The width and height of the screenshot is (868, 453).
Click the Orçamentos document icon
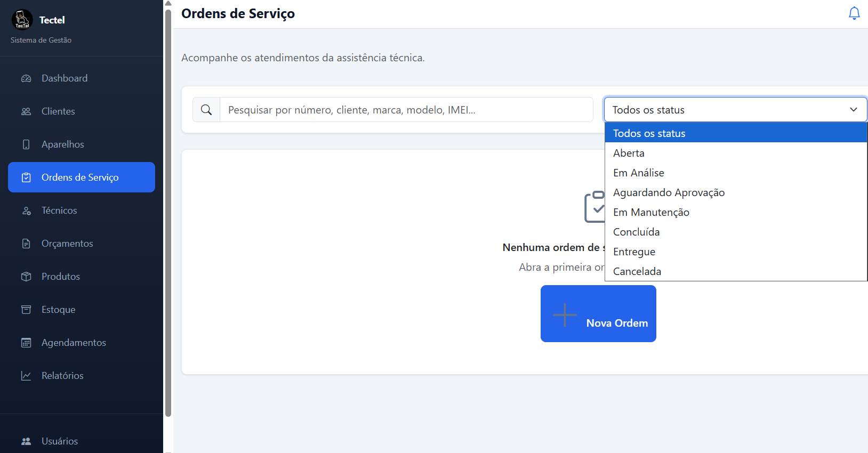point(26,244)
